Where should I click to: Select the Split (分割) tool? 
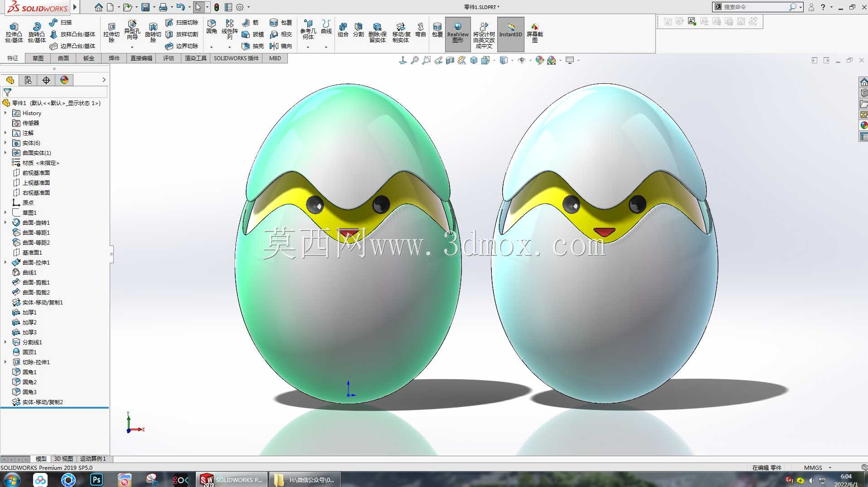359,29
